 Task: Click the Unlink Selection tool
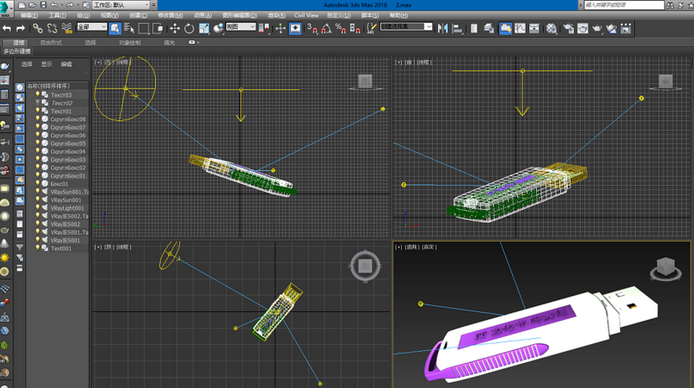[x=52, y=29]
